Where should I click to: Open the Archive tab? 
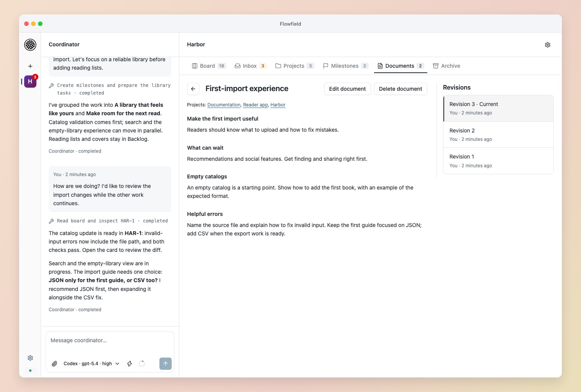point(446,66)
